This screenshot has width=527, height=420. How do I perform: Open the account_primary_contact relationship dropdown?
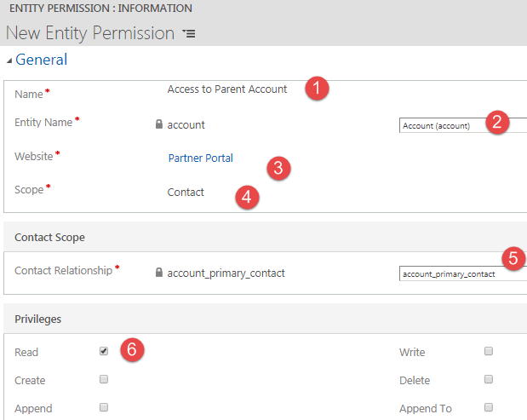tap(461, 274)
